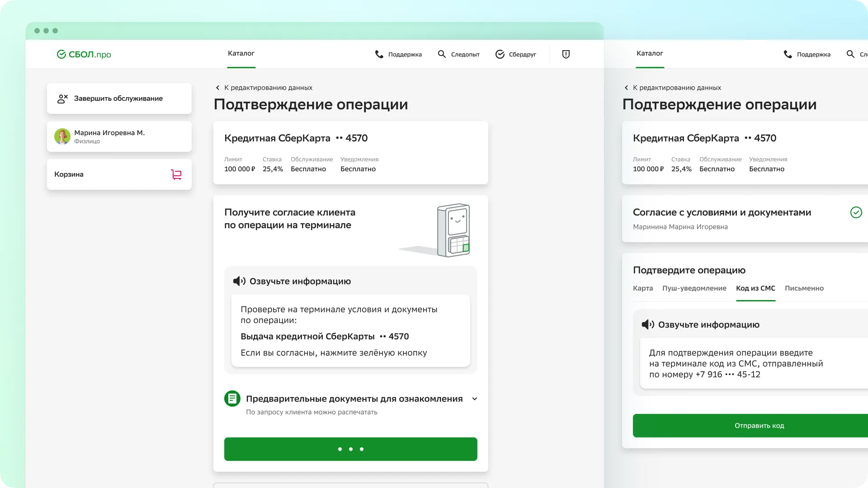Screen dimensions: 868x488
Task: Click the Сбердруг checkmark icon
Action: click(x=500, y=54)
